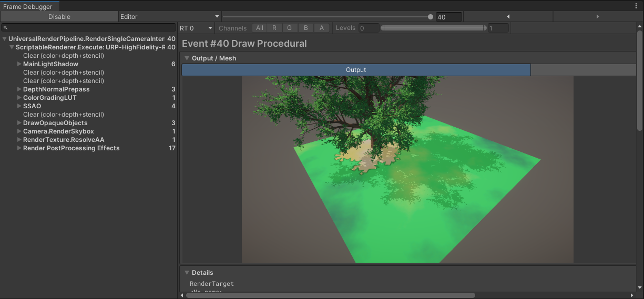Expand Render PostProcessing Effects node
644x299 pixels.
pos(19,148)
